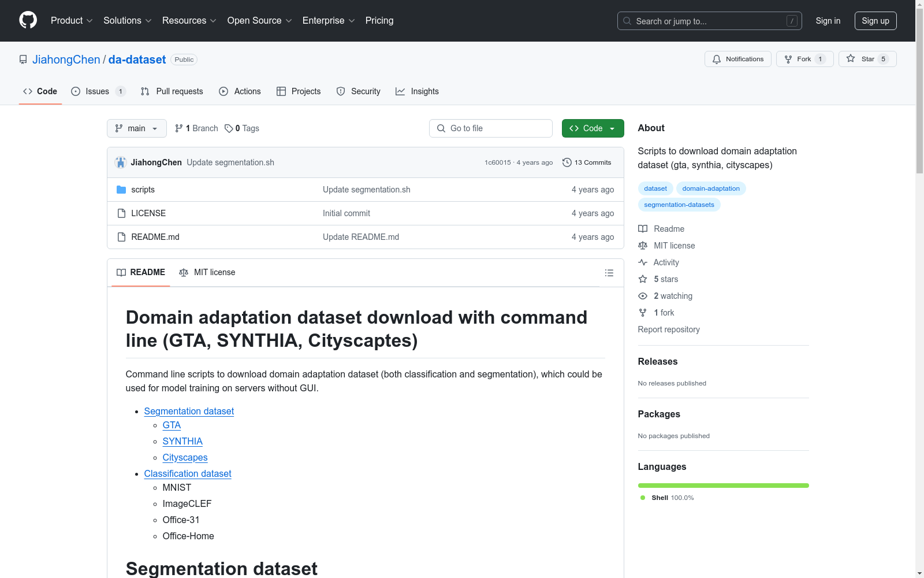Click the fork icon beside 1 fork in About
924x578 pixels.
[x=643, y=313]
